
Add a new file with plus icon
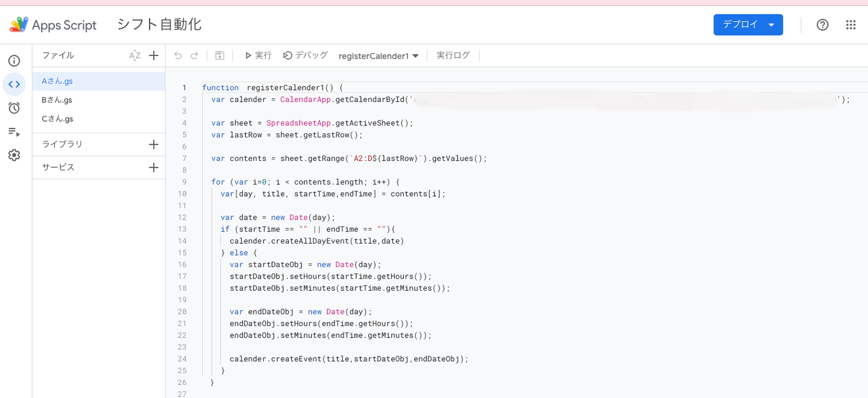click(154, 55)
